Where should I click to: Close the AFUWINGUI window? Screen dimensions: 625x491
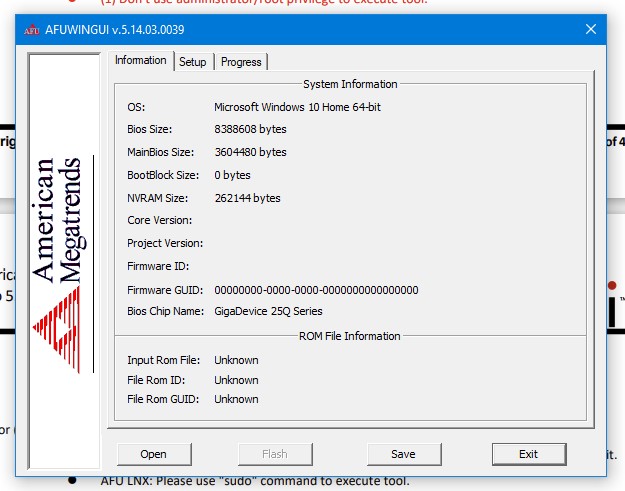[x=591, y=29]
